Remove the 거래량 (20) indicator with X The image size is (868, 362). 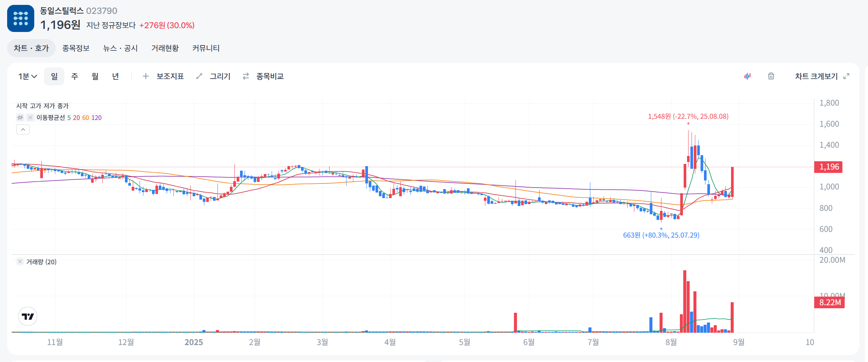tap(20, 262)
